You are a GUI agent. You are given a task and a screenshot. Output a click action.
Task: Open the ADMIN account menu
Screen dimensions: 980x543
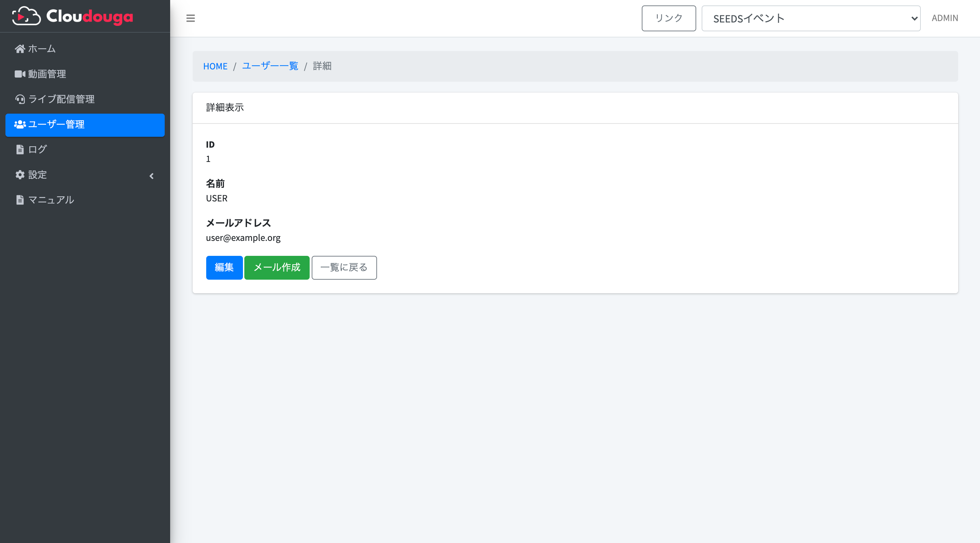[945, 18]
